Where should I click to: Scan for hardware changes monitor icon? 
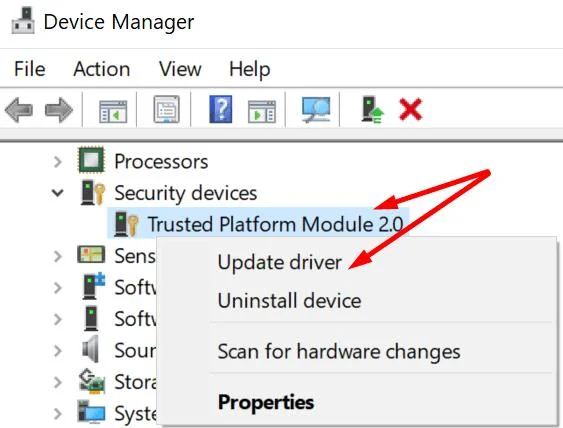point(316,110)
